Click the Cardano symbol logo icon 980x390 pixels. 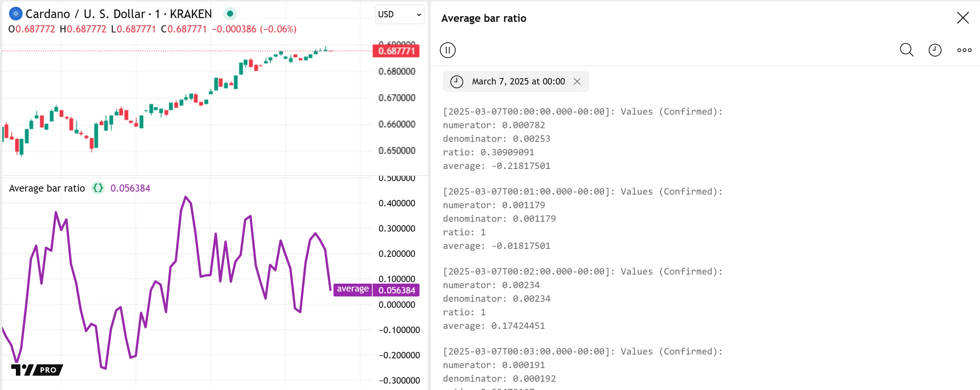pyautogui.click(x=15, y=14)
